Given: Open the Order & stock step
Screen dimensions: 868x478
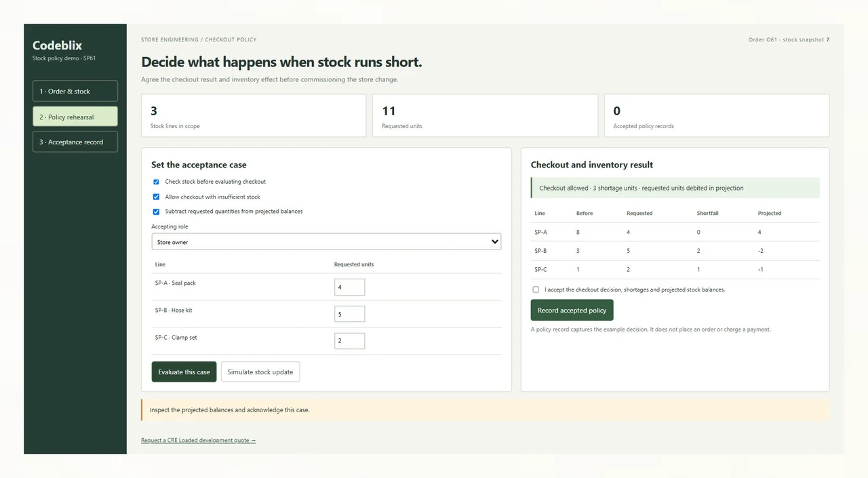Looking at the screenshot, I should tap(75, 91).
